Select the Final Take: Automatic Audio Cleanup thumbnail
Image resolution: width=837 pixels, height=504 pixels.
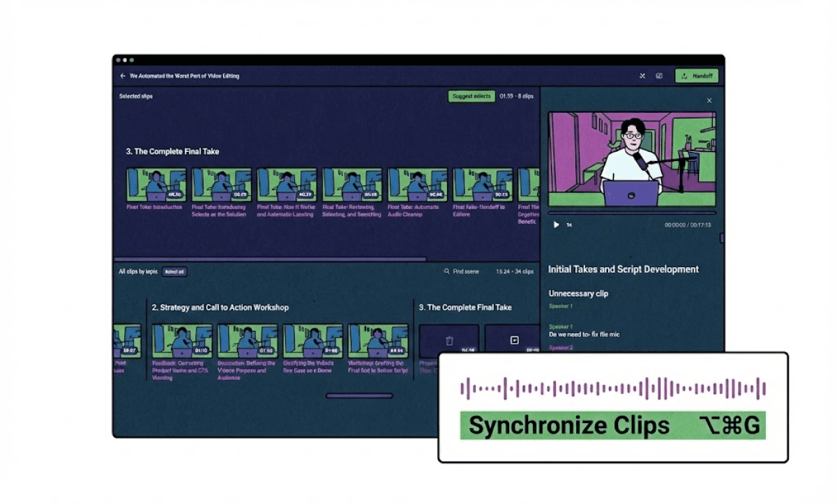(417, 184)
